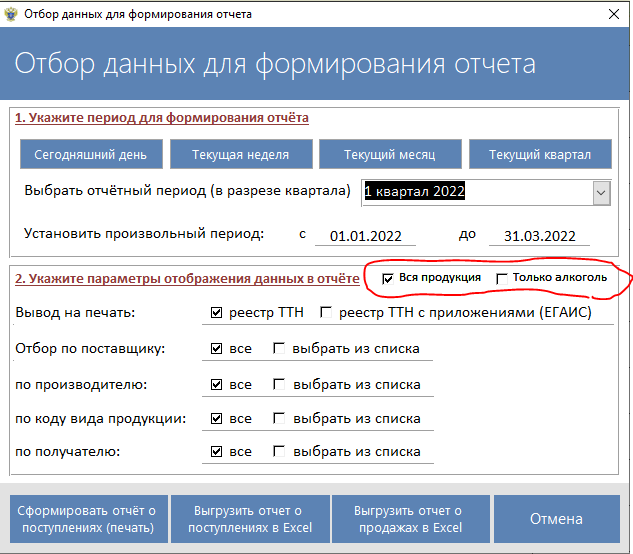The height and width of the screenshot is (554, 633).
Task: Click 'Сформировать отчёт о поступлениях (печать)' button
Action: pos(89,519)
